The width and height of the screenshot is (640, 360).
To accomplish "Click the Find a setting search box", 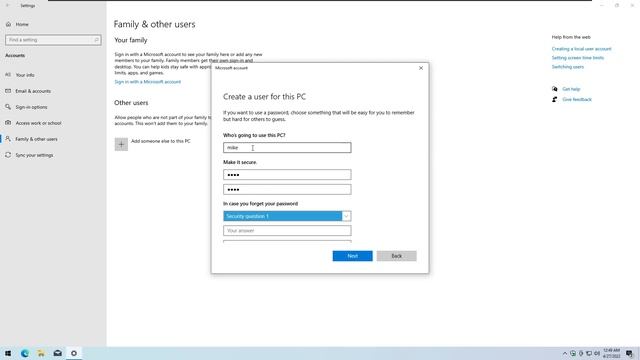I will coord(53,40).
